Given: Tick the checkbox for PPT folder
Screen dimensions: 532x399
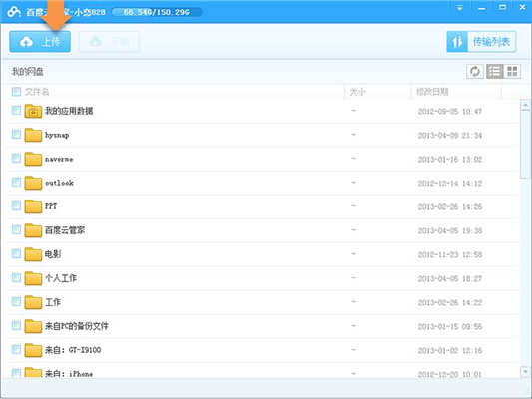Looking at the screenshot, I should click(x=16, y=206).
